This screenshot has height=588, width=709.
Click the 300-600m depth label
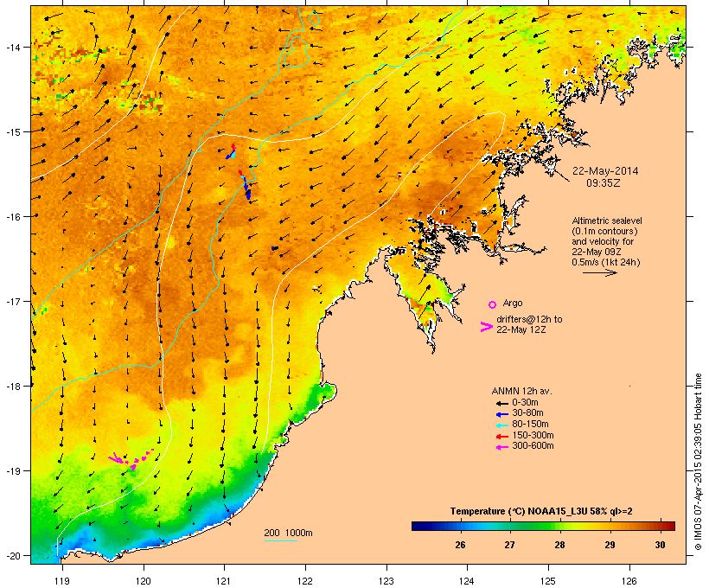[x=533, y=446]
